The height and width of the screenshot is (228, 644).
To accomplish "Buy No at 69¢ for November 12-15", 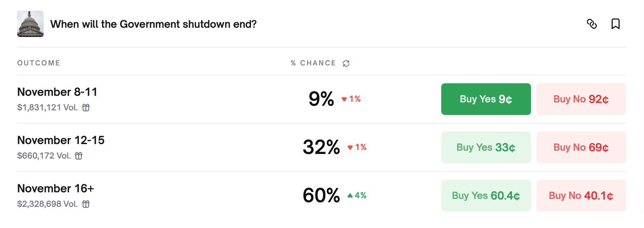I will coord(581,147).
